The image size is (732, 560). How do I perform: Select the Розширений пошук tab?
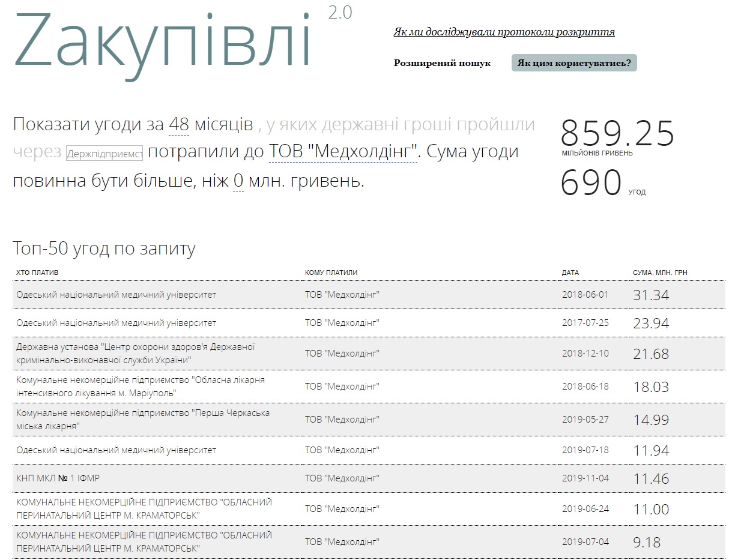(x=442, y=63)
